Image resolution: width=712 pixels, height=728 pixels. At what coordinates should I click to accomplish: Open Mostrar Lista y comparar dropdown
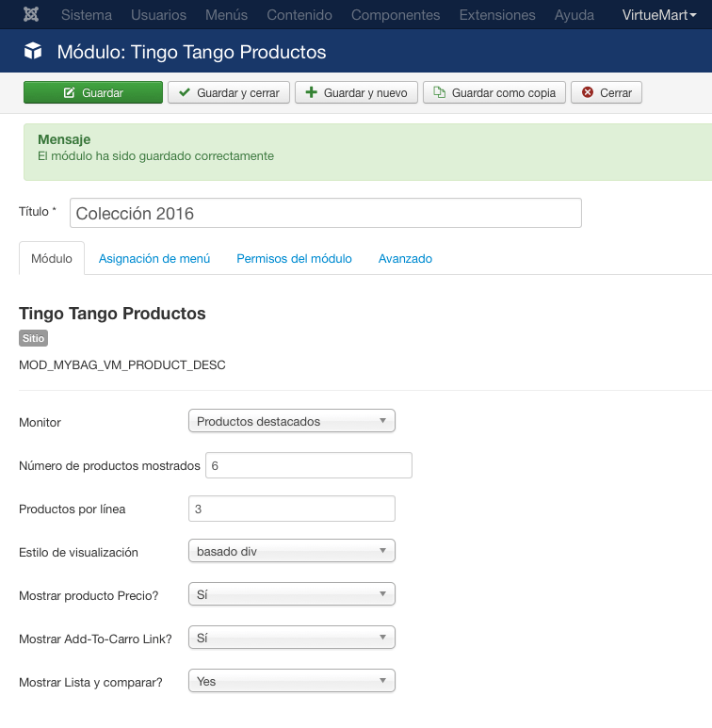[291, 681]
